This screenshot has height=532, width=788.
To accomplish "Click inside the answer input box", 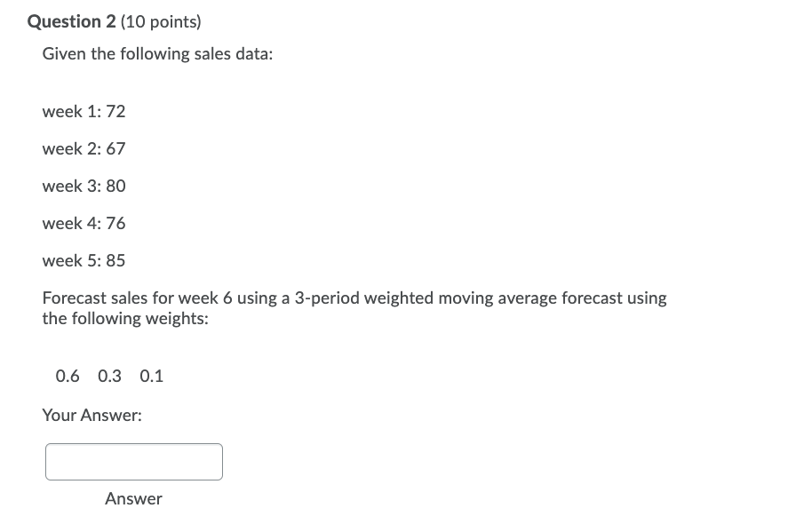I will tap(133, 461).
